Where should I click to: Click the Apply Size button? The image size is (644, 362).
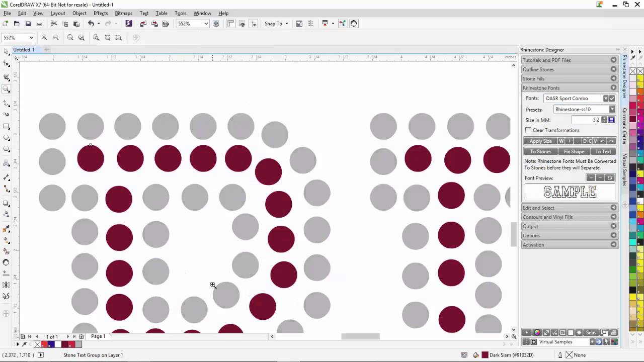pos(540,141)
